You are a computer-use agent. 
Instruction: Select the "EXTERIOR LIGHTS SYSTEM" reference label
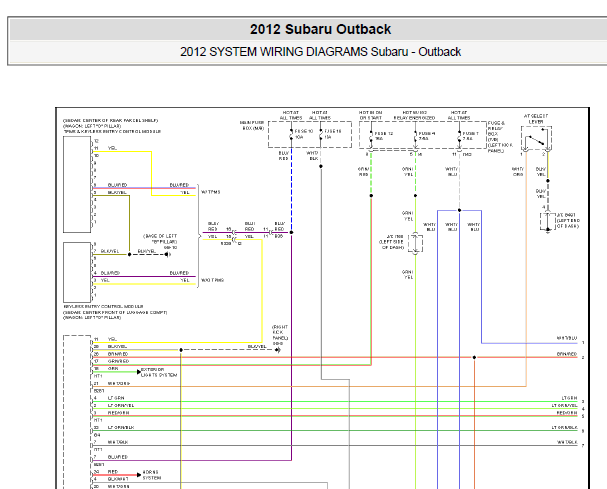(x=159, y=372)
